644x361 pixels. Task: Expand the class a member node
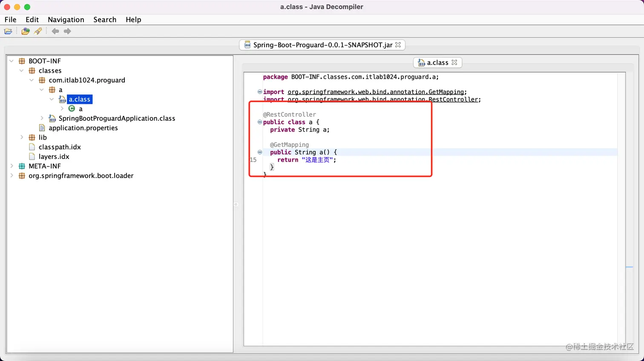pos(62,109)
